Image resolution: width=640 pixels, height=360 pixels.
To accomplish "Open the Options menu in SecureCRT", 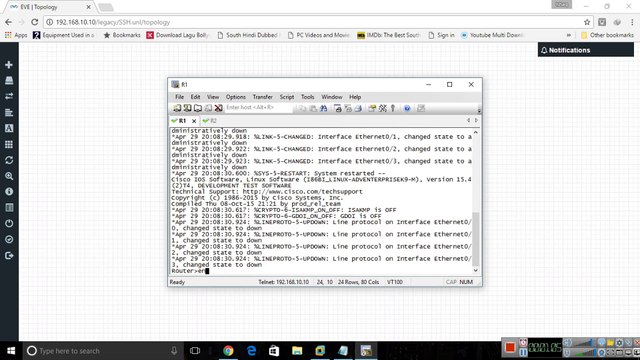I will (236, 97).
